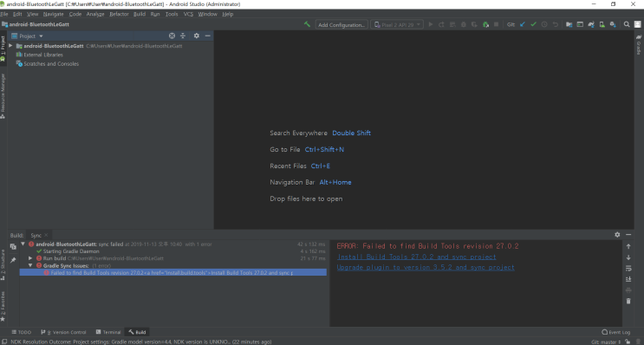Screen dimensions: 644x345
Task: Click the Pin Tab icon in Build panel
Action: pos(13,260)
